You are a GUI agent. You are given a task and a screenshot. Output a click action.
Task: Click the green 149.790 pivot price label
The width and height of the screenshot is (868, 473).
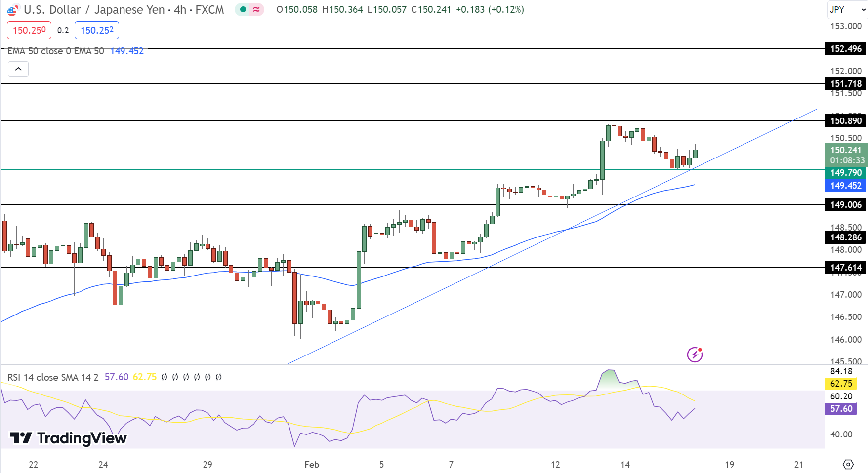pos(846,173)
